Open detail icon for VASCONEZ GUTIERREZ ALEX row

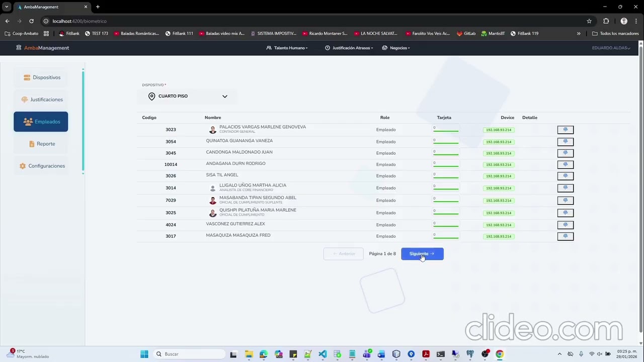click(x=565, y=225)
